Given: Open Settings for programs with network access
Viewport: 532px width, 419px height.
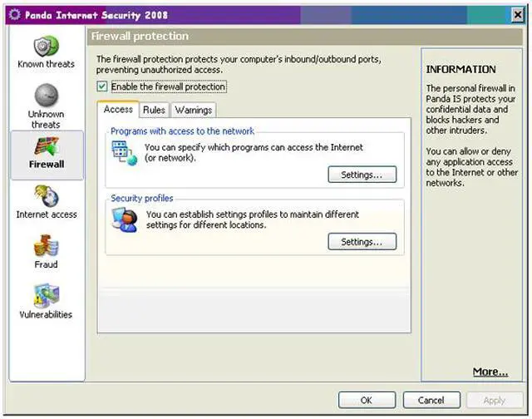Looking at the screenshot, I should pos(362,175).
